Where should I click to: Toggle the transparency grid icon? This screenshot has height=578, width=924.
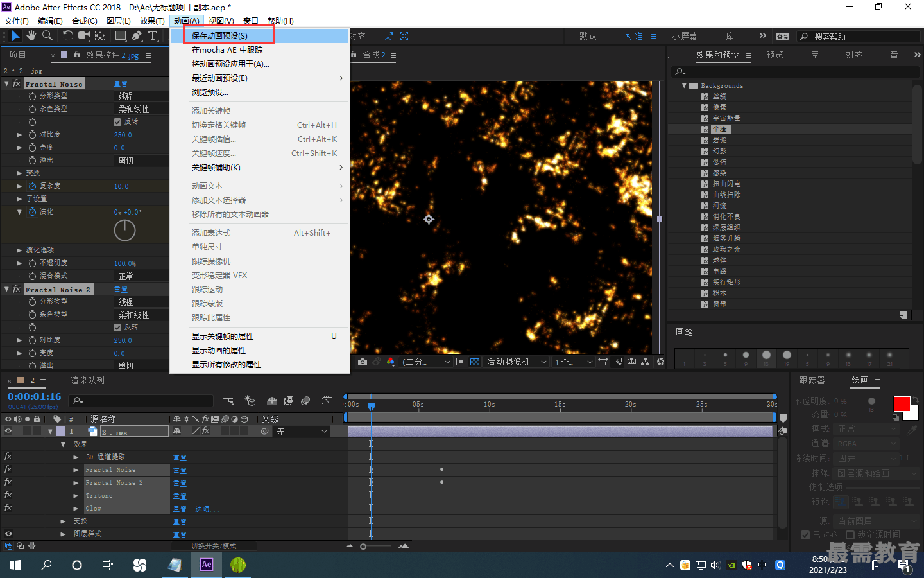(475, 362)
